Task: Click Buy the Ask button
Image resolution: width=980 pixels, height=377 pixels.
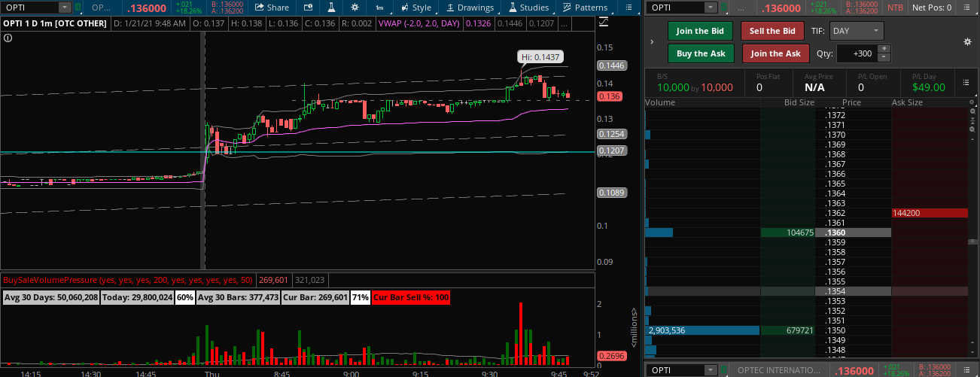Action: [701, 53]
